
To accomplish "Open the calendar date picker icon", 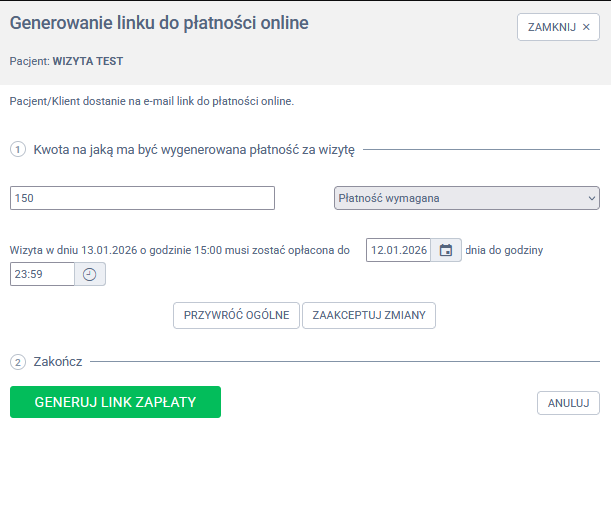I will pos(446,250).
